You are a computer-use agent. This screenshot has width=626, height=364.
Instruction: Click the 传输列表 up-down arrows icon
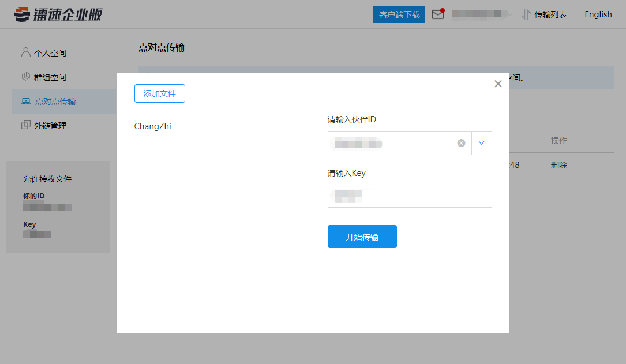[526, 15]
